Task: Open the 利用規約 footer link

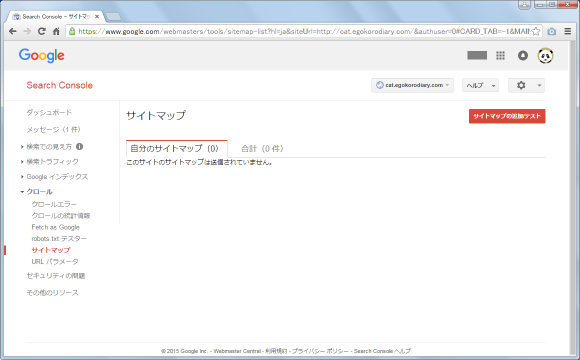Action: point(276,351)
